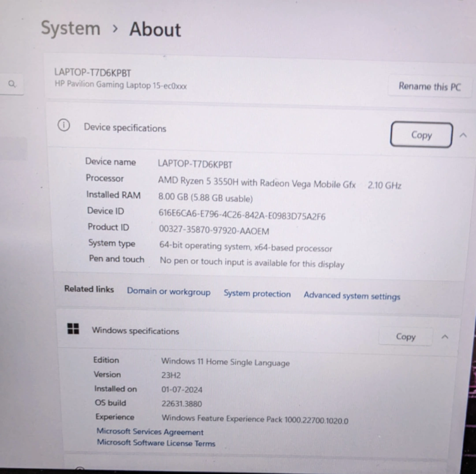Click the search magnifier icon in sidebar
Screen dimensions: 476x474
(x=12, y=84)
